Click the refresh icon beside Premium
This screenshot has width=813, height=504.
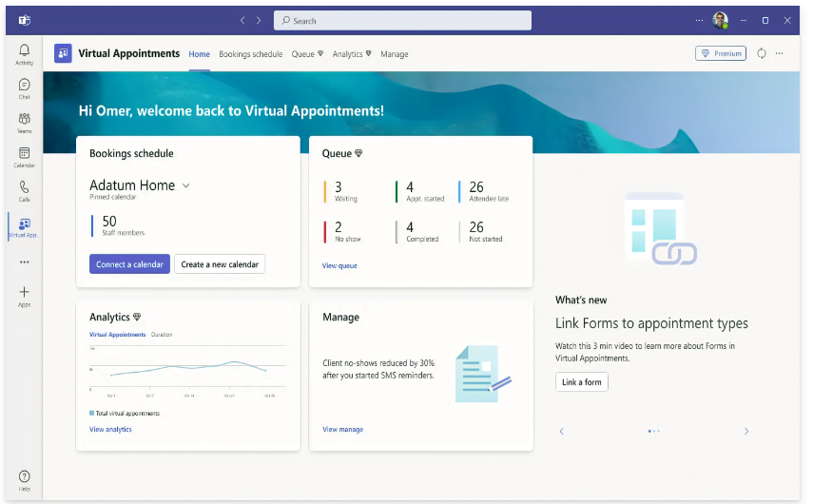pyautogui.click(x=762, y=54)
